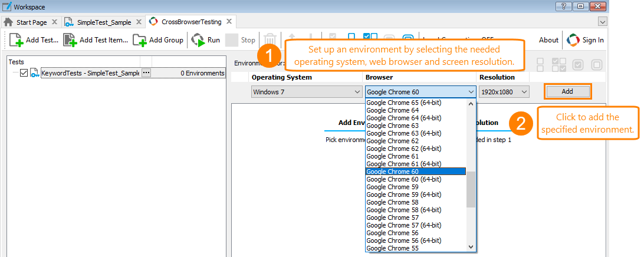Select Google Chrome 61 list entry
Image resolution: width=644 pixels, height=257 pixels.
(416, 156)
